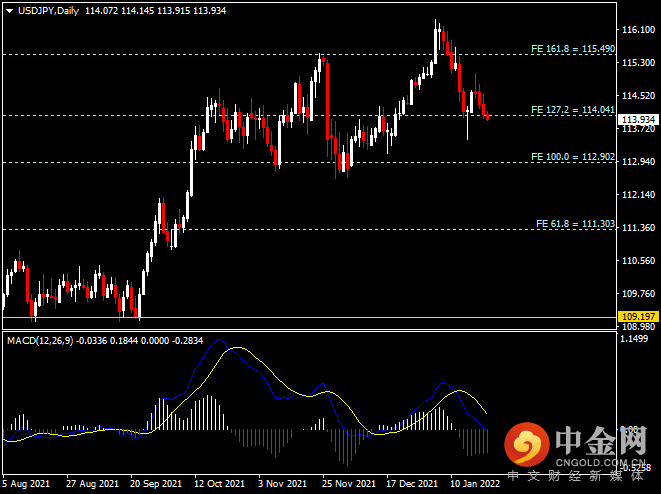Select the 116.100 price axis label
The width and height of the screenshot is (661, 494).
(638, 30)
